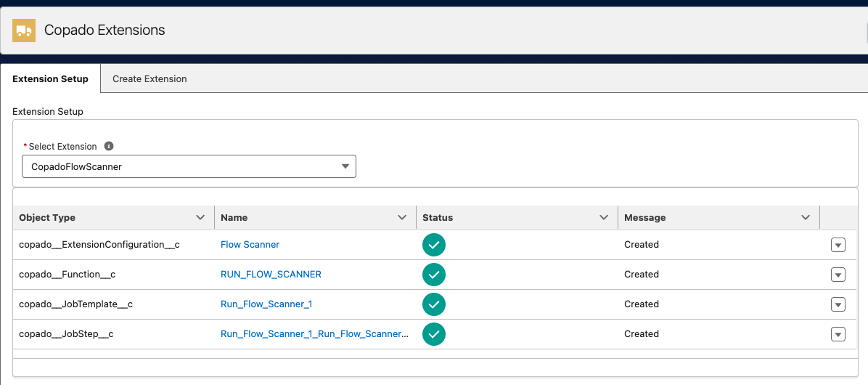Click the Object Type column header

coord(113,218)
